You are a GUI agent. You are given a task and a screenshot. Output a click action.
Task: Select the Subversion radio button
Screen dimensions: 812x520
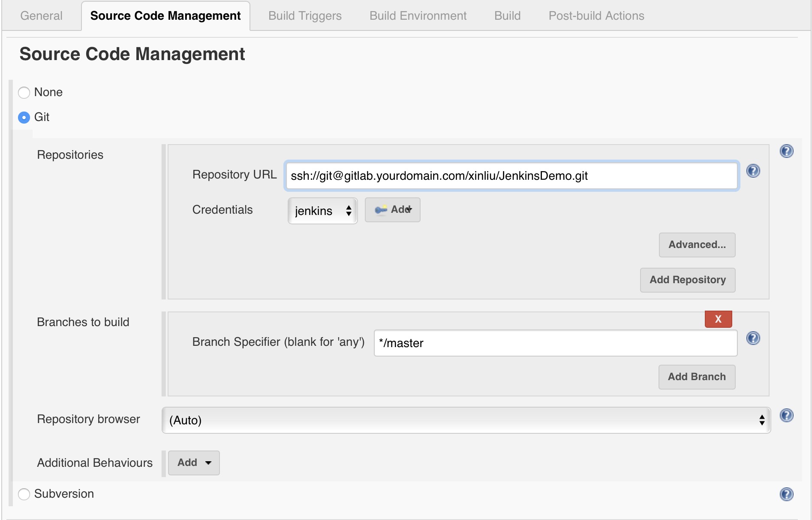pos(24,494)
